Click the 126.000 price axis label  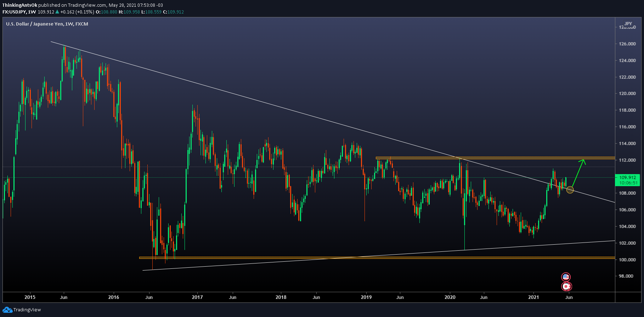627,44
